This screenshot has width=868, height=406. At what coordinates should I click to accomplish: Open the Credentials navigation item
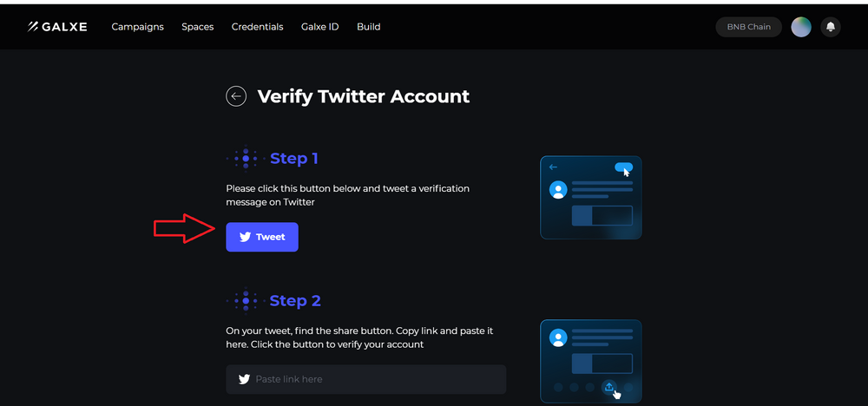pos(258,27)
